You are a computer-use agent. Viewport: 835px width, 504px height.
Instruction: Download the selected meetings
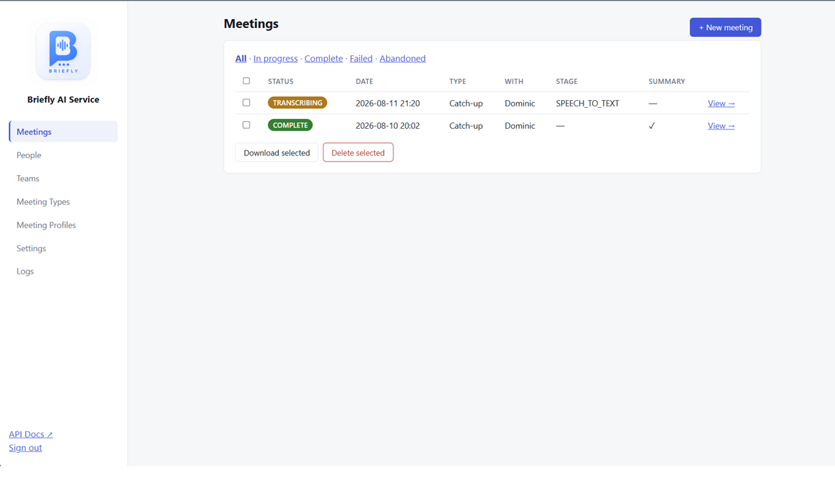[x=277, y=153]
